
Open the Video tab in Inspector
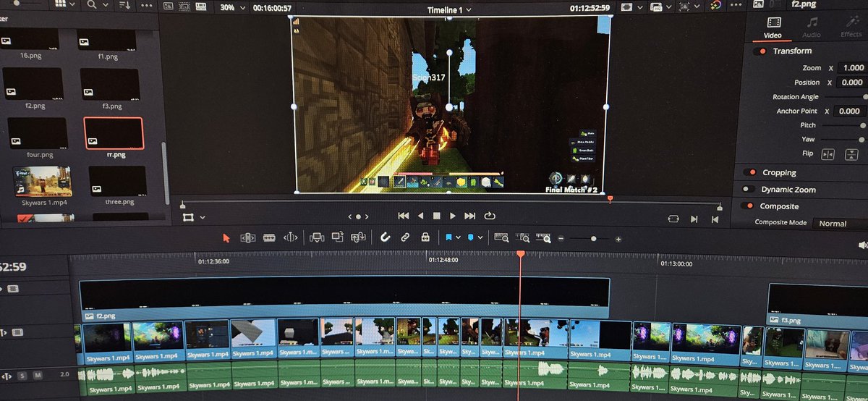point(773,28)
